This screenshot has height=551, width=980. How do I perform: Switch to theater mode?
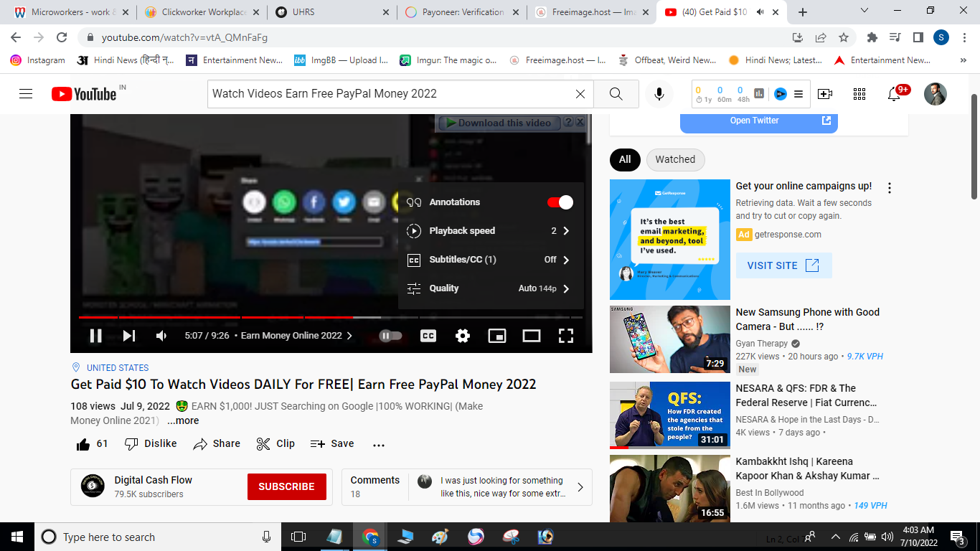pyautogui.click(x=532, y=336)
